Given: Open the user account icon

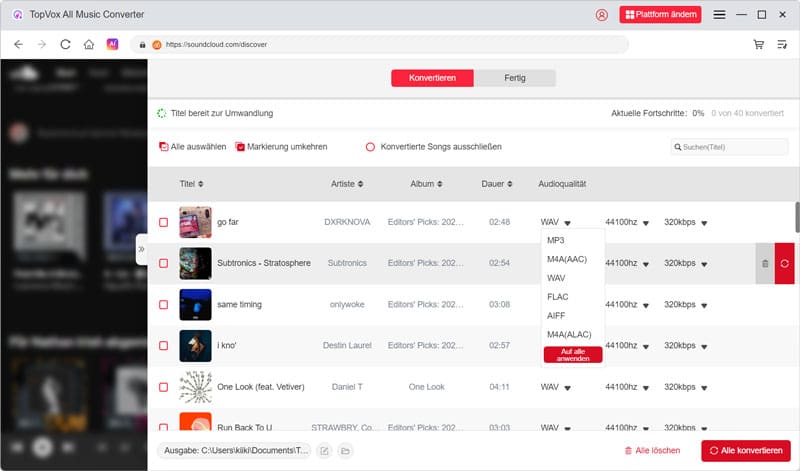Looking at the screenshot, I should [602, 15].
